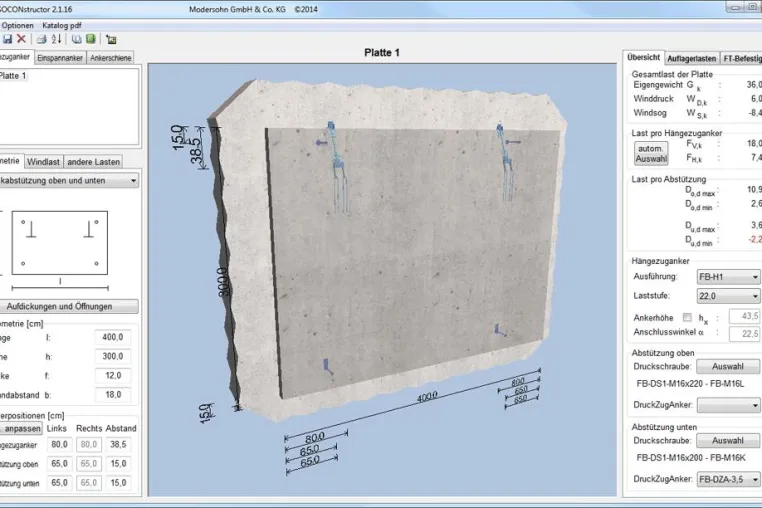Open the Optionen menu
The height and width of the screenshot is (508, 762).
(x=17, y=25)
